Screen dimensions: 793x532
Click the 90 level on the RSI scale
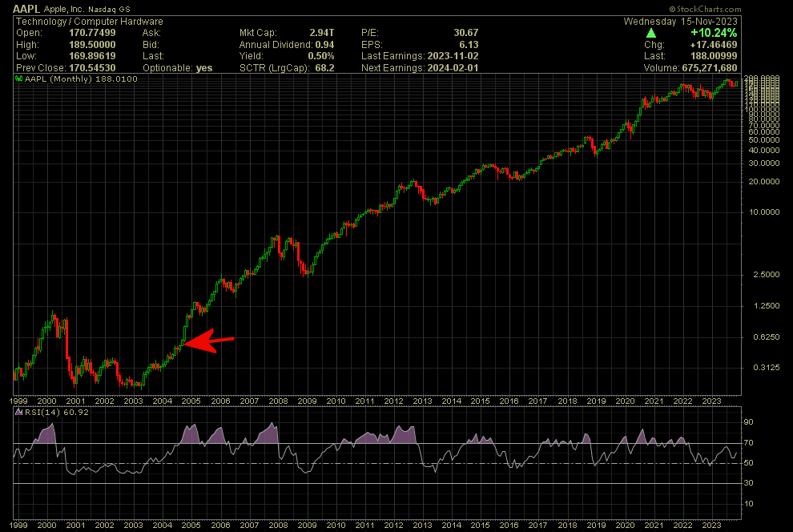click(748, 422)
